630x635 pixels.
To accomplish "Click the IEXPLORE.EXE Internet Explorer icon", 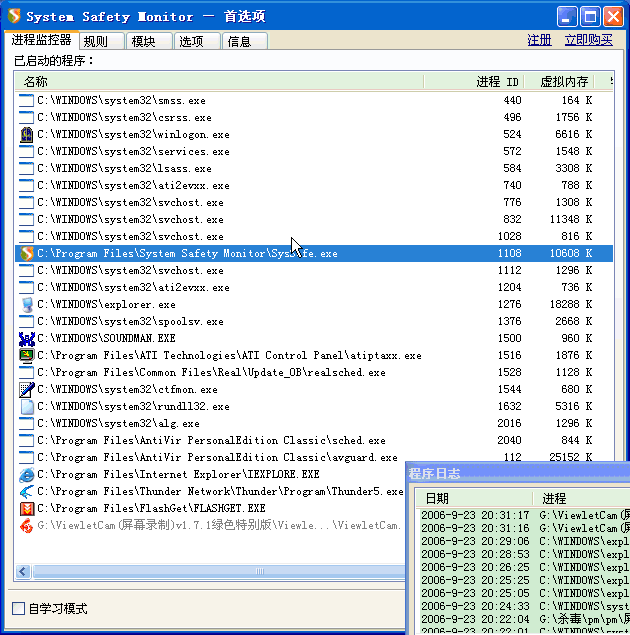I will point(26,475).
